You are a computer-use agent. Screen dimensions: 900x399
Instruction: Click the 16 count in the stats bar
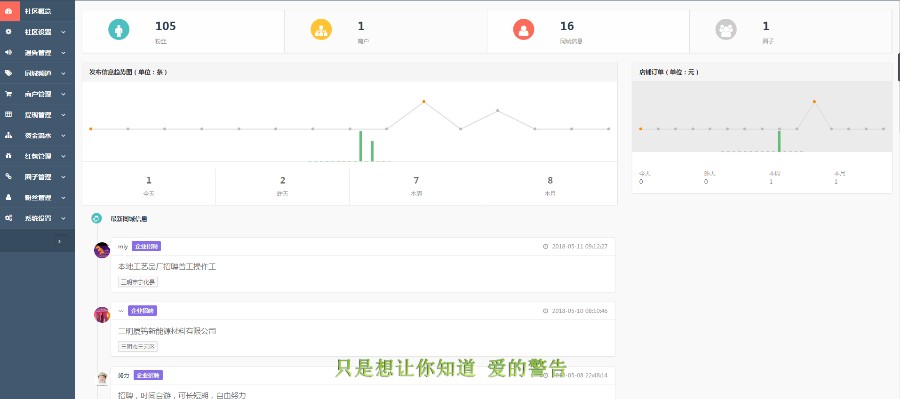coord(567,26)
